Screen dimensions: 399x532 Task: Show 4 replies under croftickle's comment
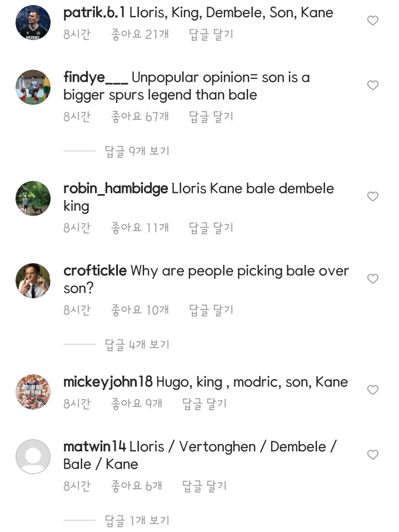tap(137, 345)
